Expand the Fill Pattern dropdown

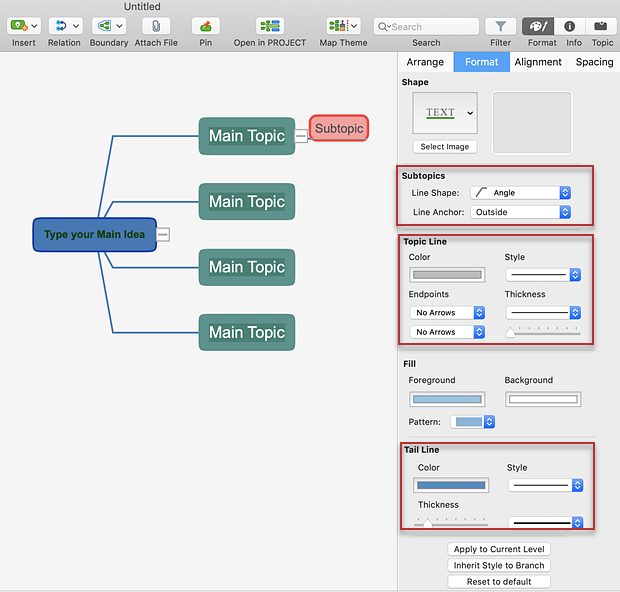473,422
